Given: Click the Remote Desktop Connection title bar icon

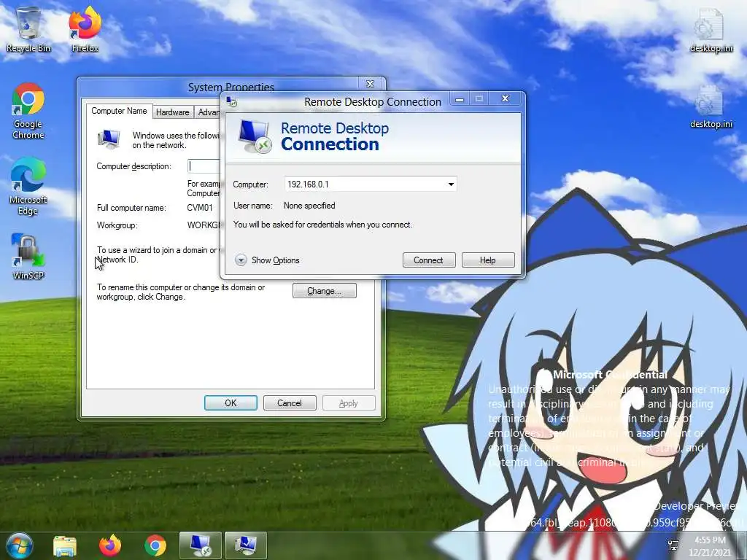Looking at the screenshot, I should [x=232, y=101].
